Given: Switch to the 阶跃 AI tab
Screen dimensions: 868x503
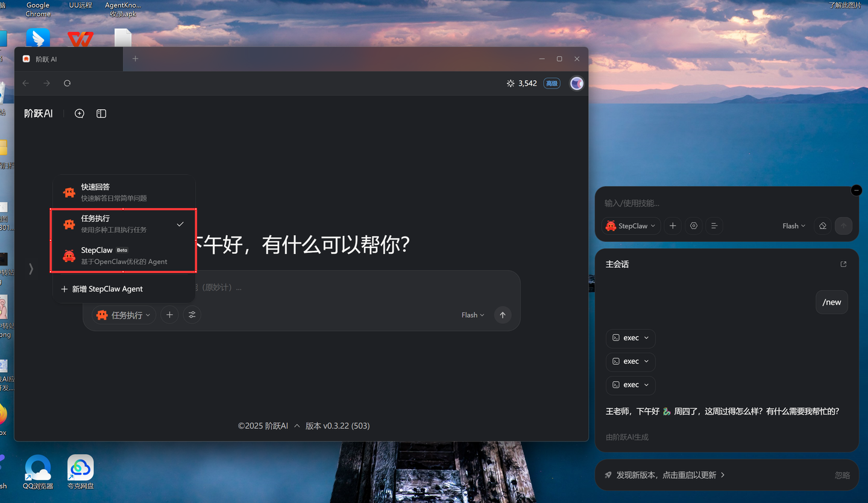Looking at the screenshot, I should [69, 59].
